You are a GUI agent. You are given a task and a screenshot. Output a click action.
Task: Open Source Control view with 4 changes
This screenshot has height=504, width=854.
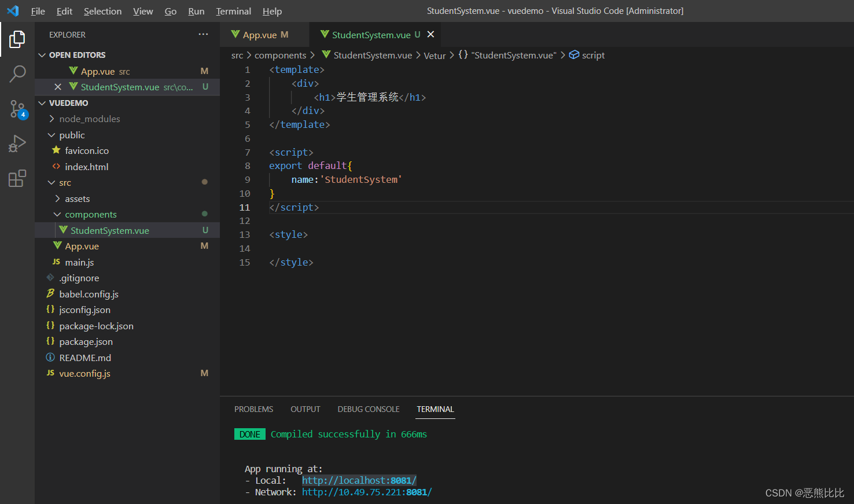17,109
